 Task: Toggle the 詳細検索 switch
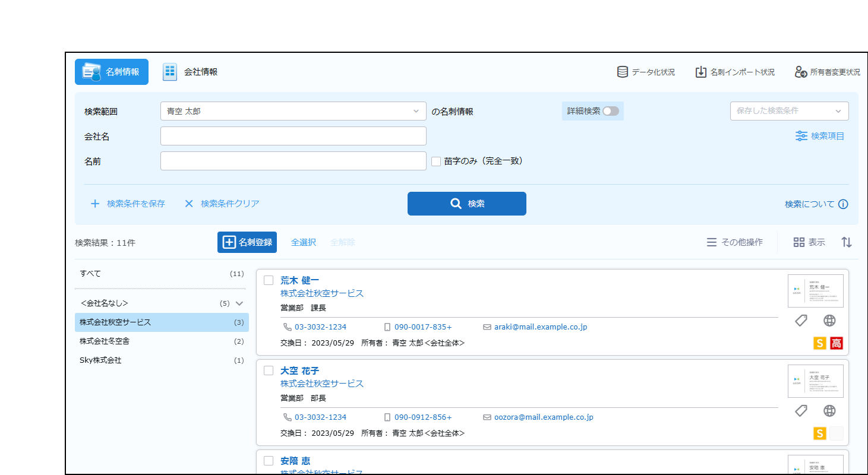coord(610,111)
